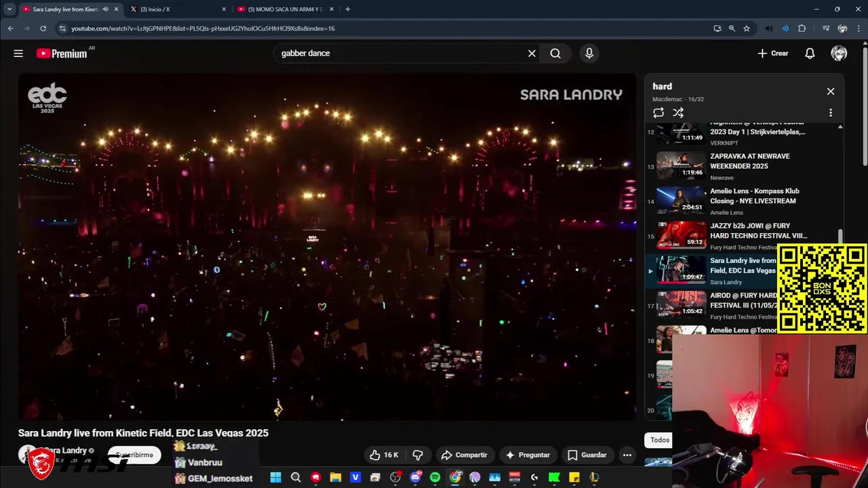The width and height of the screenshot is (868, 488).
Task: Click the Todos filter chip
Action: click(x=658, y=440)
